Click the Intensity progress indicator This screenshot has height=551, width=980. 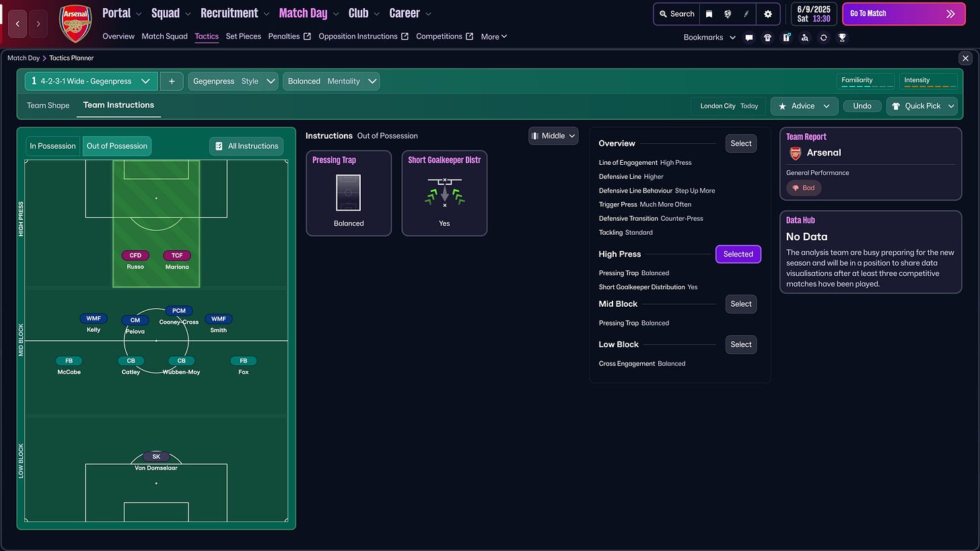pos(928,81)
